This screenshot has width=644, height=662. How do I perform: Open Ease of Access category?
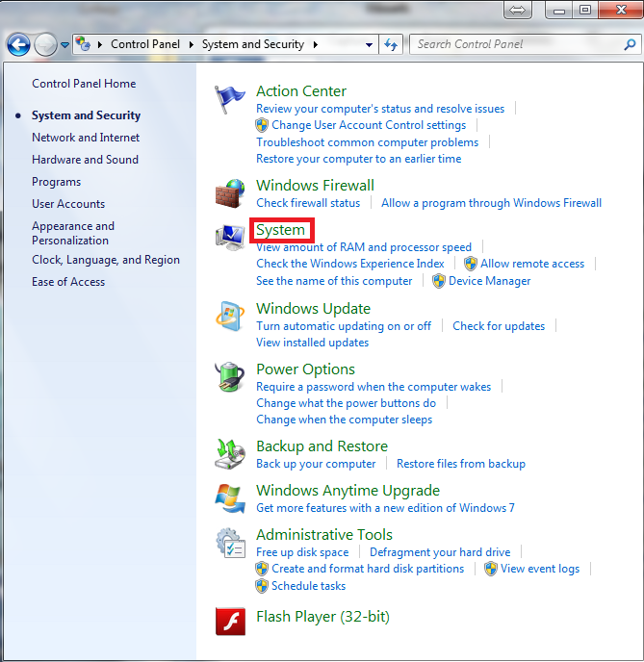68,282
